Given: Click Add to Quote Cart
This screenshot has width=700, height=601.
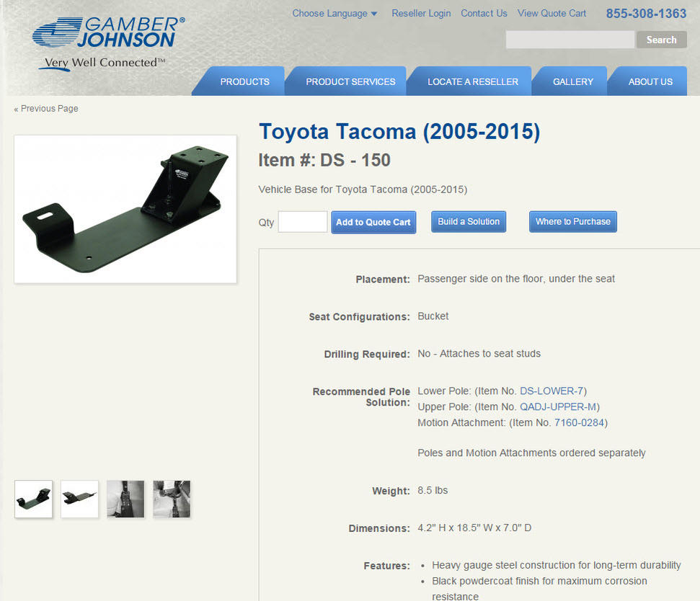Looking at the screenshot, I should pos(373,222).
